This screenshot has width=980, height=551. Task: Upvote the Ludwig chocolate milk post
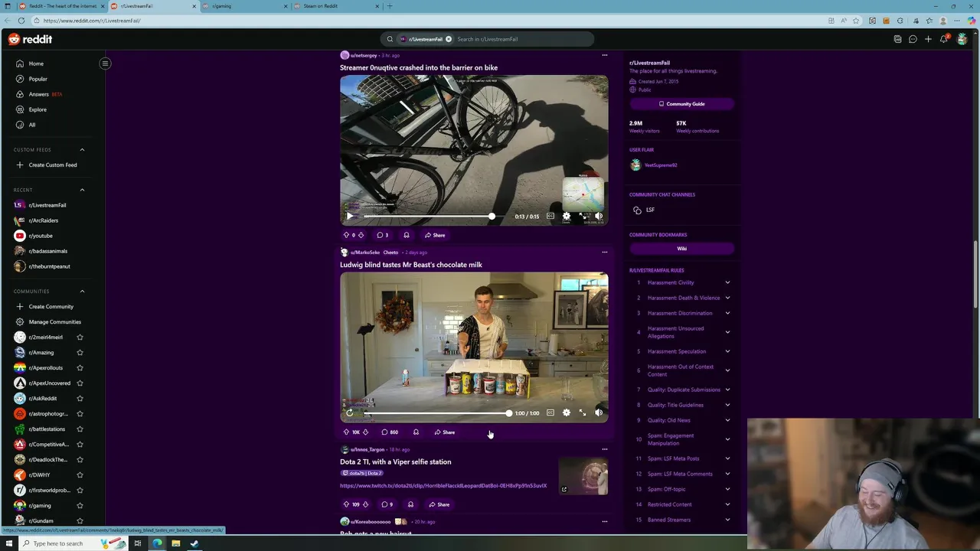click(346, 432)
